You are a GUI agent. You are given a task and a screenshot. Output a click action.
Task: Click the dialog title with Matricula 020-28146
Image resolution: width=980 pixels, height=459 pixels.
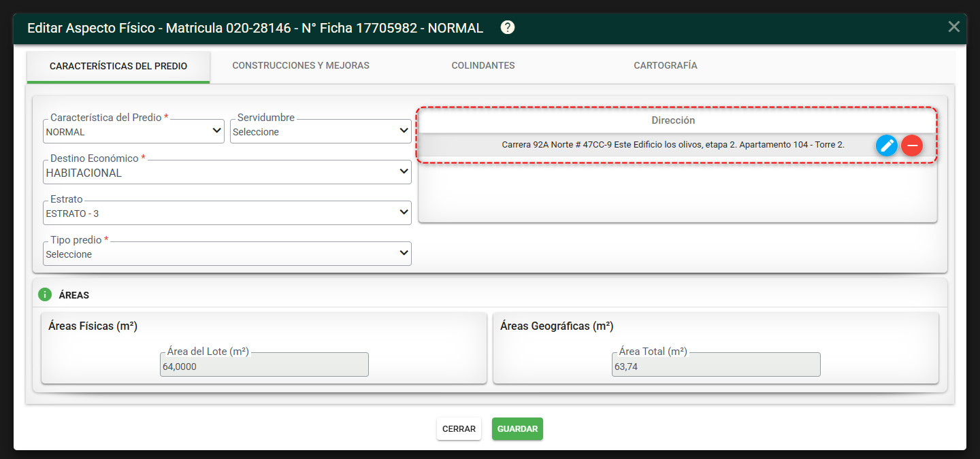click(x=255, y=28)
